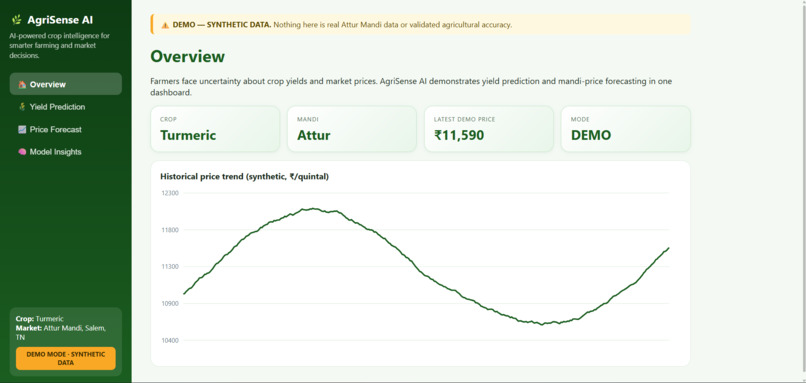Open the Model Insights section
Screen dimensions: 806x383
point(66,152)
